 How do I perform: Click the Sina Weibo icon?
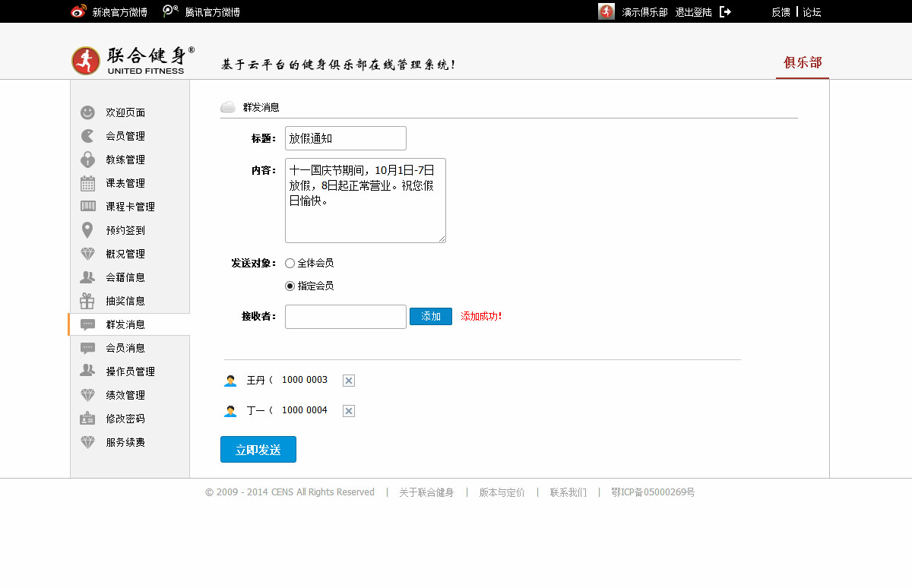pos(79,11)
